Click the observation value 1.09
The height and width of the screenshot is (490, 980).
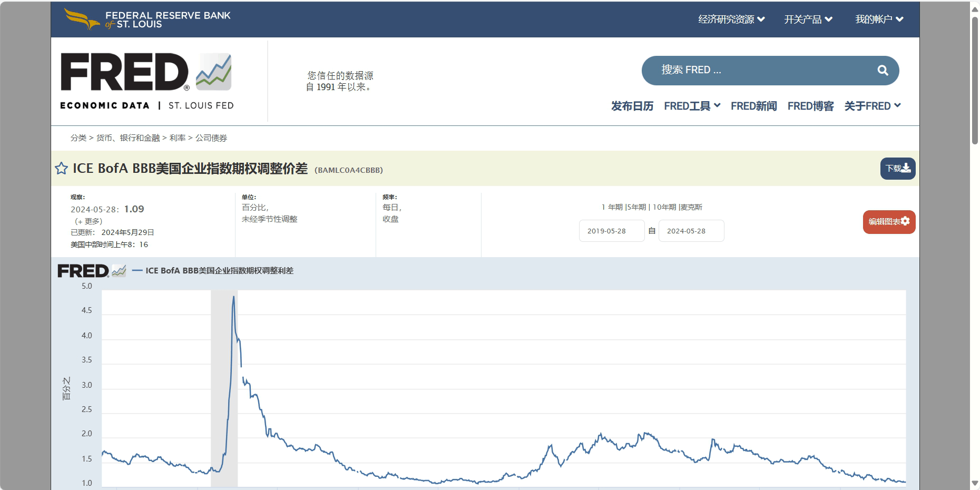tap(134, 209)
